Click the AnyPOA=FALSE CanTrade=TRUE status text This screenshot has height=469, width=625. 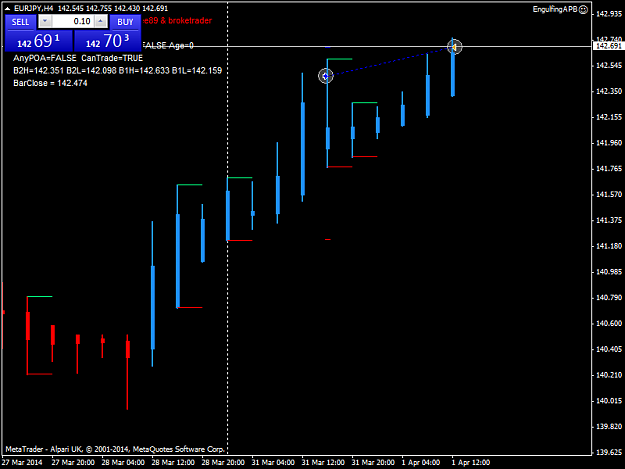[x=78, y=58]
